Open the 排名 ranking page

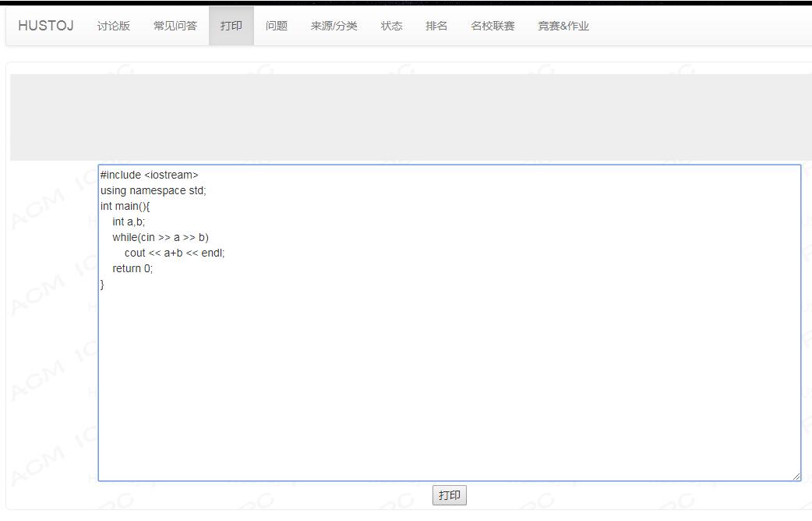[x=436, y=26]
